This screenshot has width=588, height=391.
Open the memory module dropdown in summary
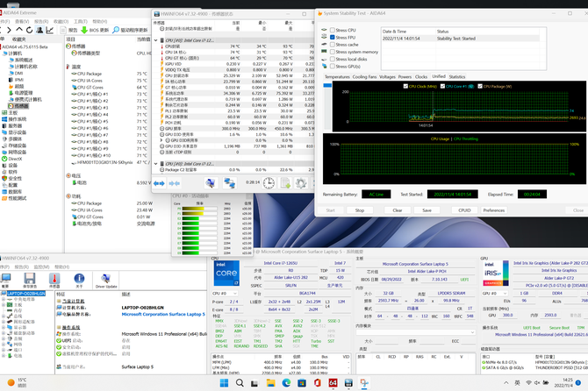click(x=415, y=332)
